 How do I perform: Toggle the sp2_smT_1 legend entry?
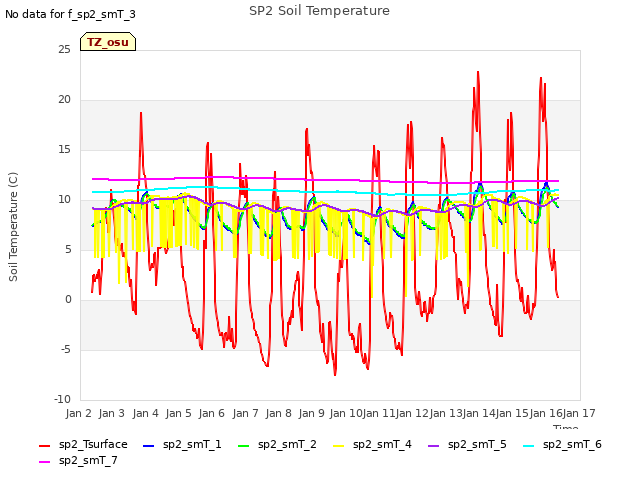(182, 444)
